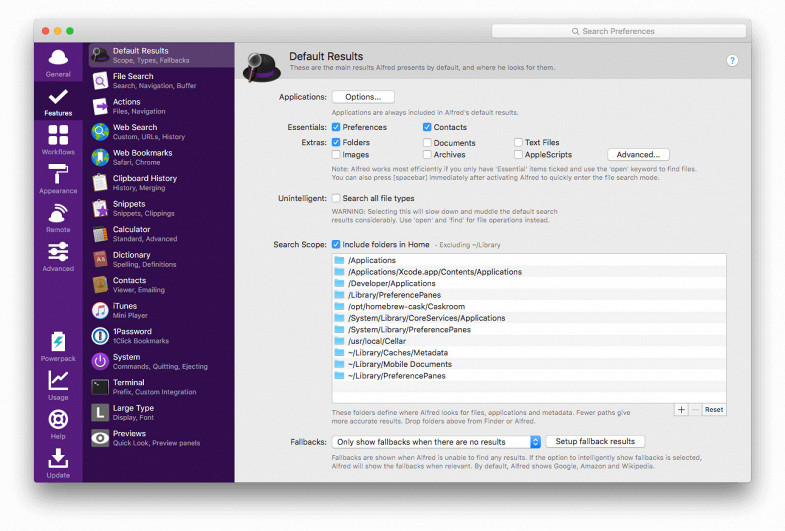Click the blue help question mark
This screenshot has width=785, height=531.
point(732,61)
